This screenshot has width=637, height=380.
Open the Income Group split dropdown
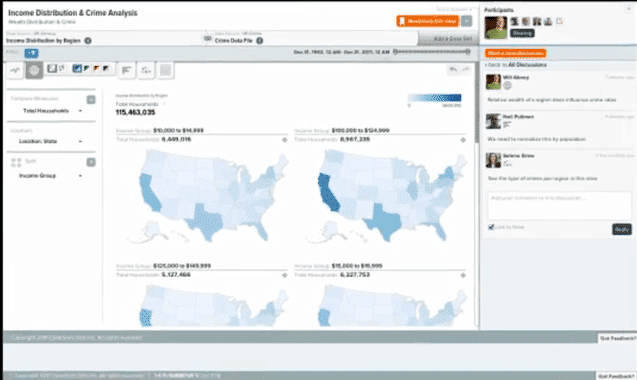click(x=50, y=176)
